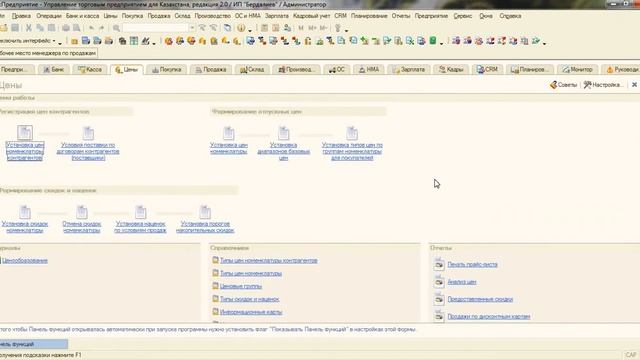Open the Кадровый учет menu

pos(311,16)
